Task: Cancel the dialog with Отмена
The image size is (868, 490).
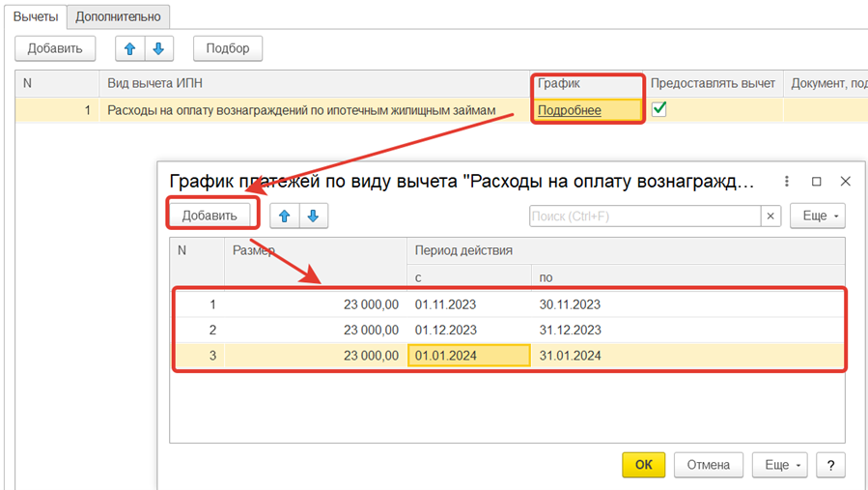Action: (x=708, y=465)
